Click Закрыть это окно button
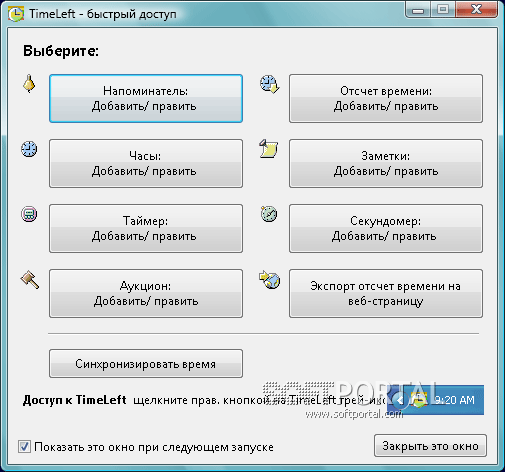The width and height of the screenshot is (505, 472). tap(430, 446)
